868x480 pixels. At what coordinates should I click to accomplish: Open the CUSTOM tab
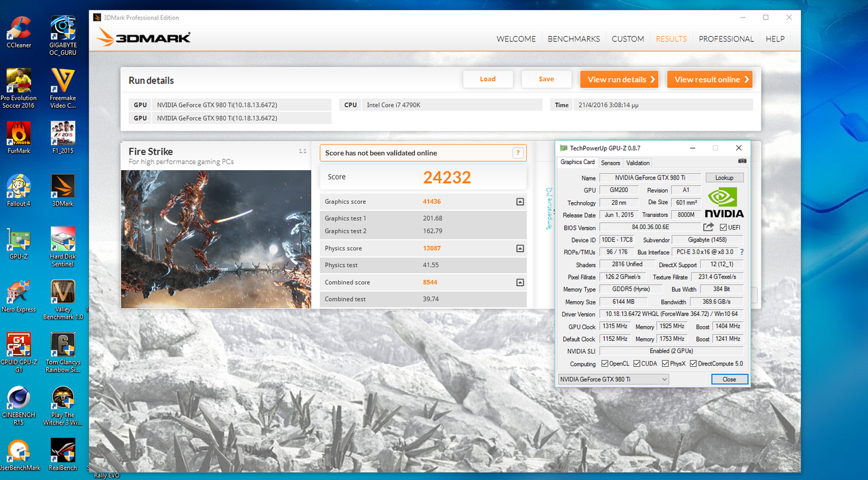pos(628,39)
